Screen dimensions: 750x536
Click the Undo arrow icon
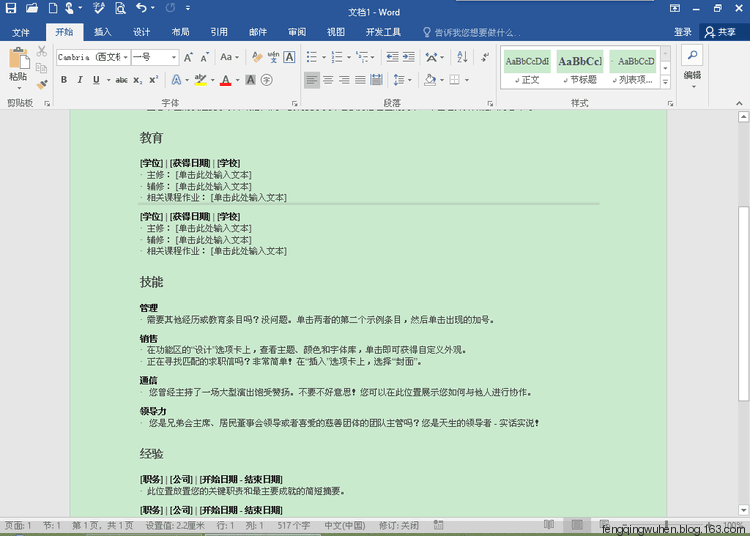pyautogui.click(x=141, y=8)
